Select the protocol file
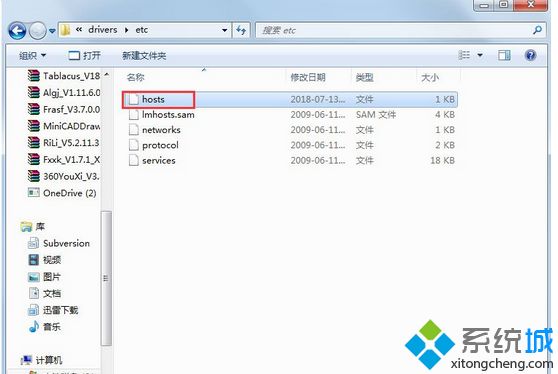Image resolution: width=558 pixels, height=374 pixels. pos(160,145)
